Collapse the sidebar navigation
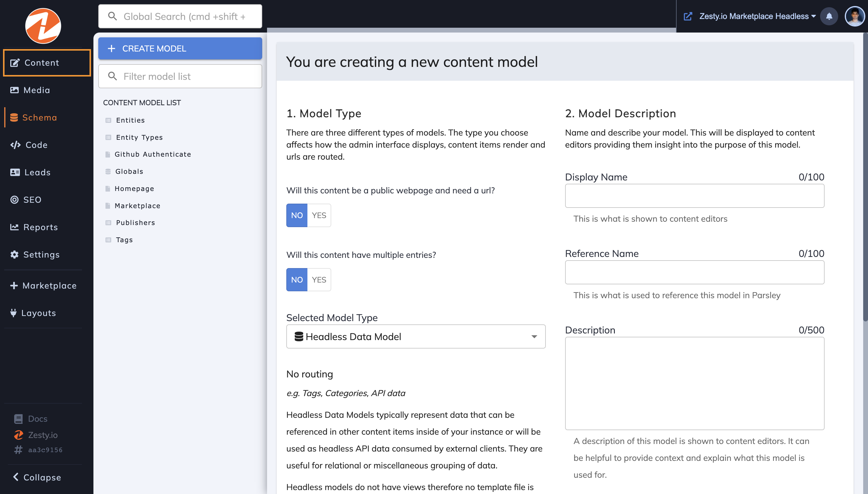 pos(37,477)
